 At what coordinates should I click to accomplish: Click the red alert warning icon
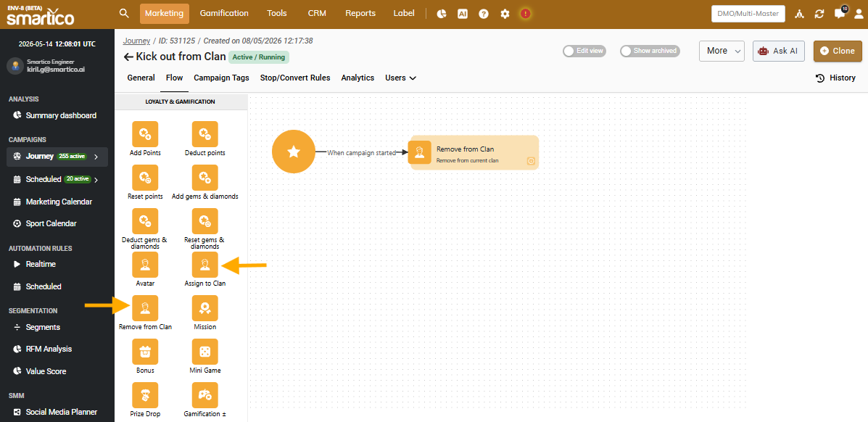point(525,14)
